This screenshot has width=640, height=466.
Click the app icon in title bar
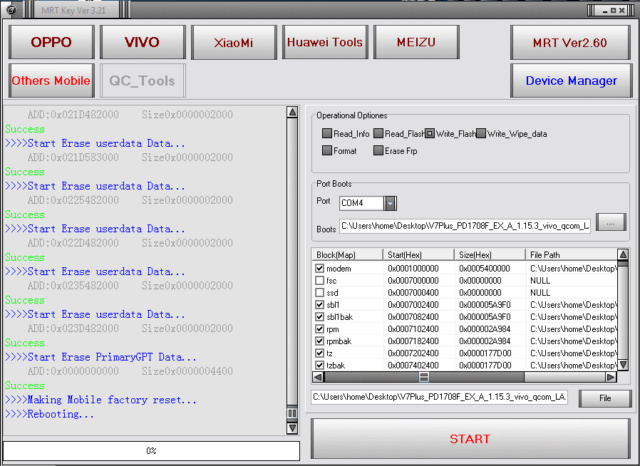[x=11, y=10]
